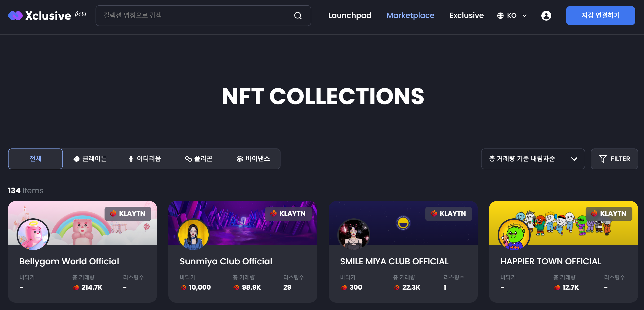Click Smile Miya Club circular avatar
Viewport: 644px width, 310px height.
pos(354,235)
